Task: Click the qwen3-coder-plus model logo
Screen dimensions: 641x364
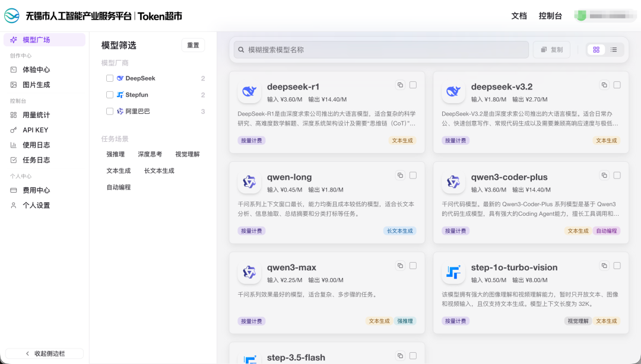Action: pyautogui.click(x=453, y=181)
